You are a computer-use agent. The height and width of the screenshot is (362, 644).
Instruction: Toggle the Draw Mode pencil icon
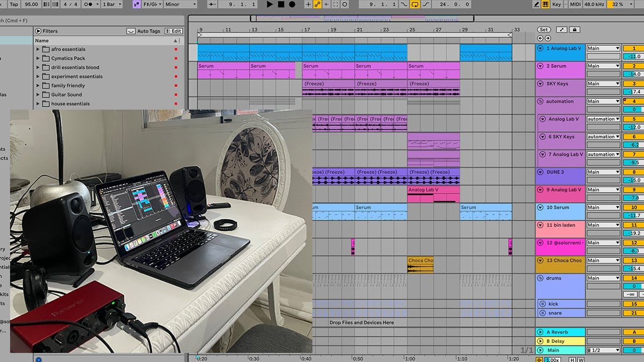537,4
